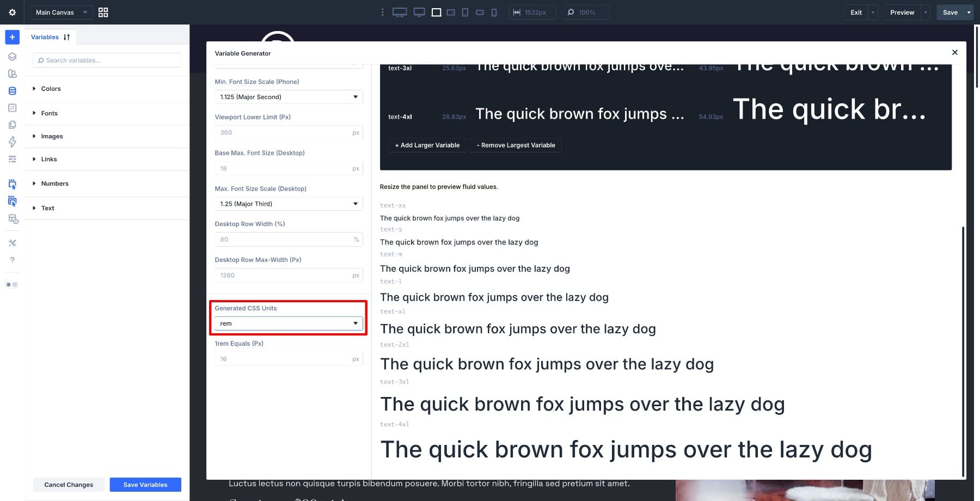Viewport: 980px width, 501px height.
Task: Open the help question mark icon
Action: (x=12, y=260)
